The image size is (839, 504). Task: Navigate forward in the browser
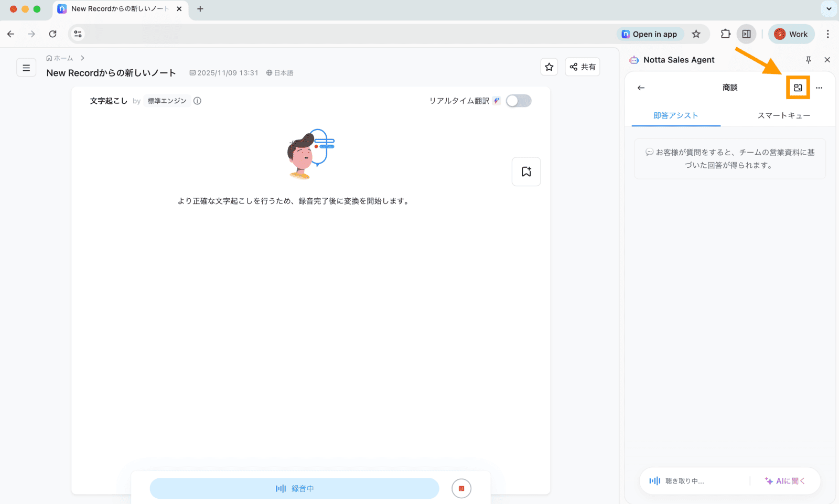tap(31, 34)
